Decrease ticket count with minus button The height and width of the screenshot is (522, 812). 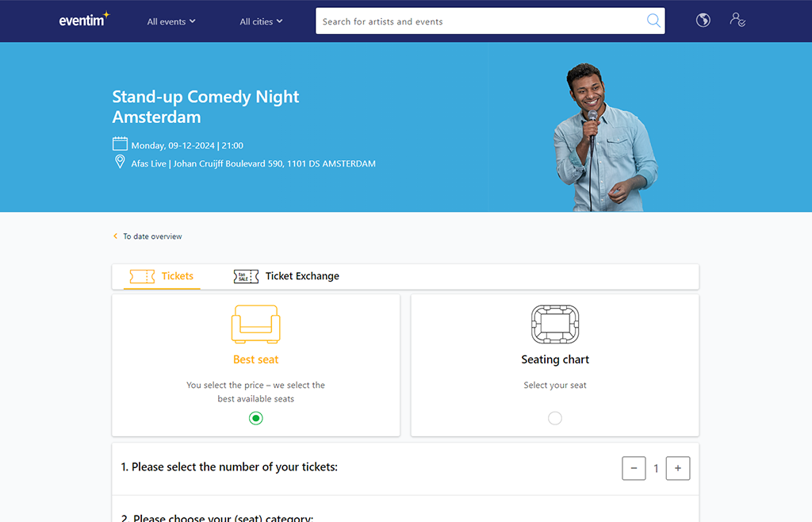coord(634,468)
